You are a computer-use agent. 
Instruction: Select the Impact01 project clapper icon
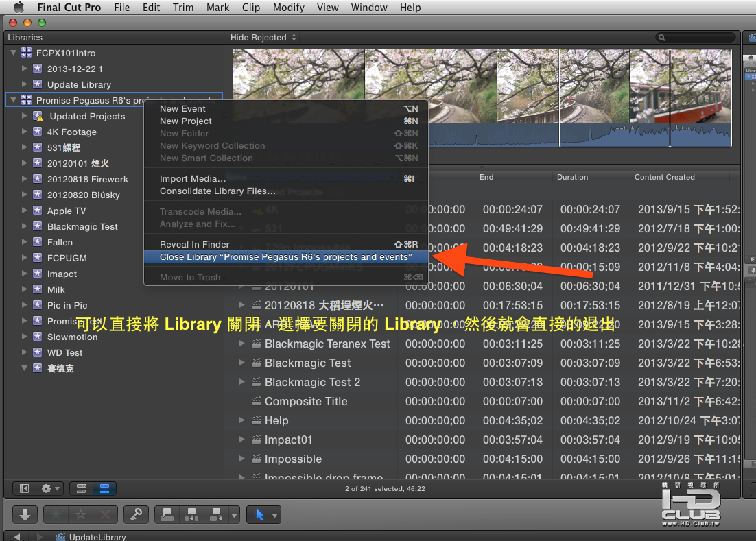tap(256, 440)
